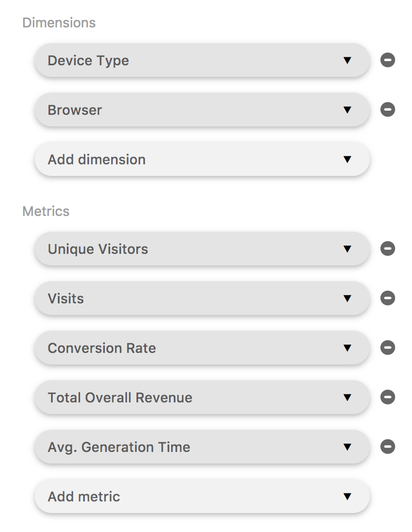Remove the Conversion Rate metric
The width and height of the screenshot is (412, 532).
click(387, 348)
